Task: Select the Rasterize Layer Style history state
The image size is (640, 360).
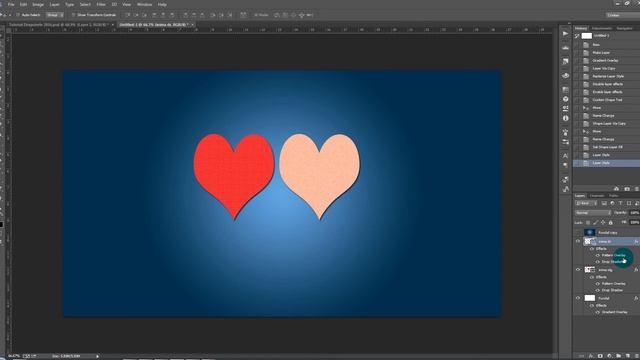Action: (607, 76)
